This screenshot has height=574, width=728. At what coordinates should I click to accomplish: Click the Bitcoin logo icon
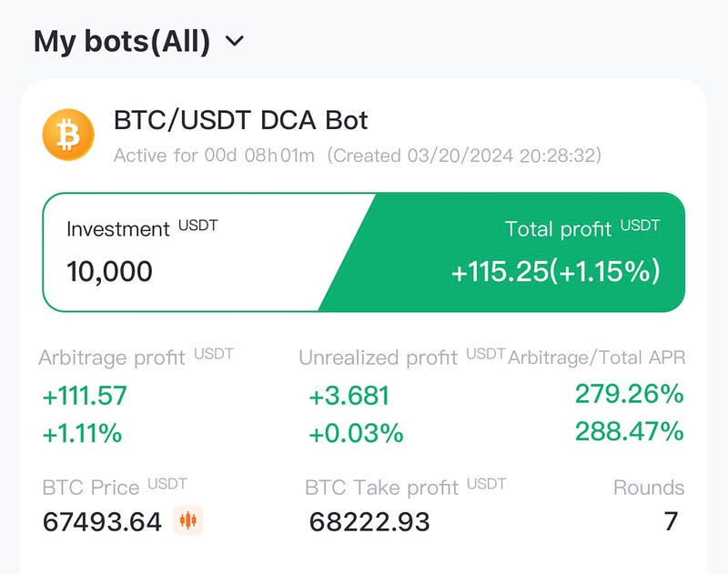pos(68,135)
